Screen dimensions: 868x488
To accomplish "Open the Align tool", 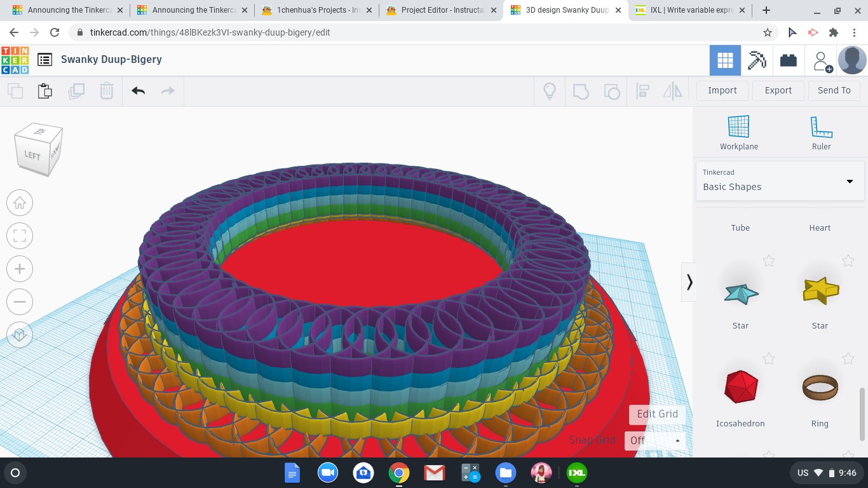I will [x=642, y=91].
